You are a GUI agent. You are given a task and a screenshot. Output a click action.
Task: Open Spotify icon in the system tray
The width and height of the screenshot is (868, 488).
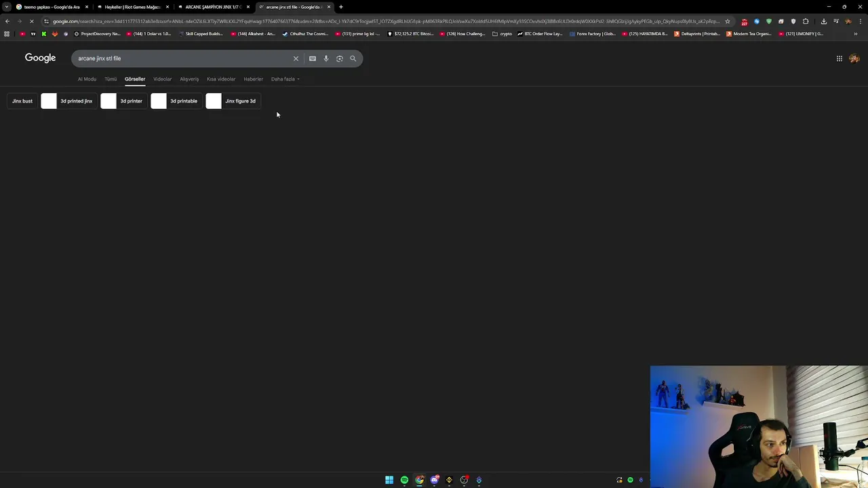point(630,480)
